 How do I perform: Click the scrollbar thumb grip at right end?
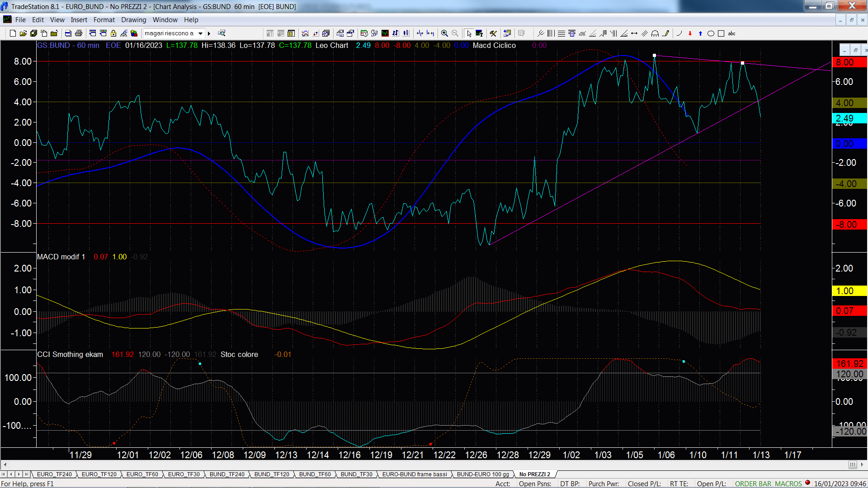(x=853, y=465)
